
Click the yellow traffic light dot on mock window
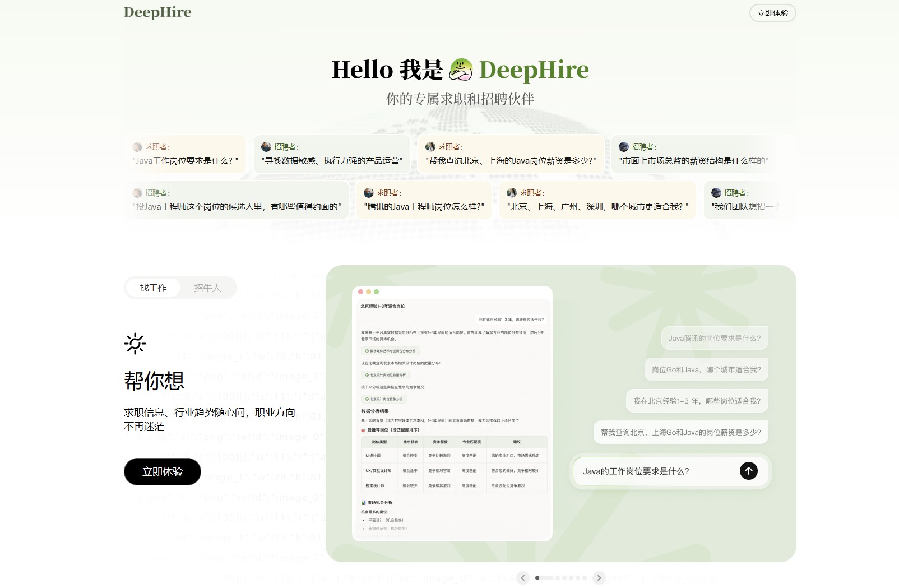pyautogui.click(x=369, y=292)
